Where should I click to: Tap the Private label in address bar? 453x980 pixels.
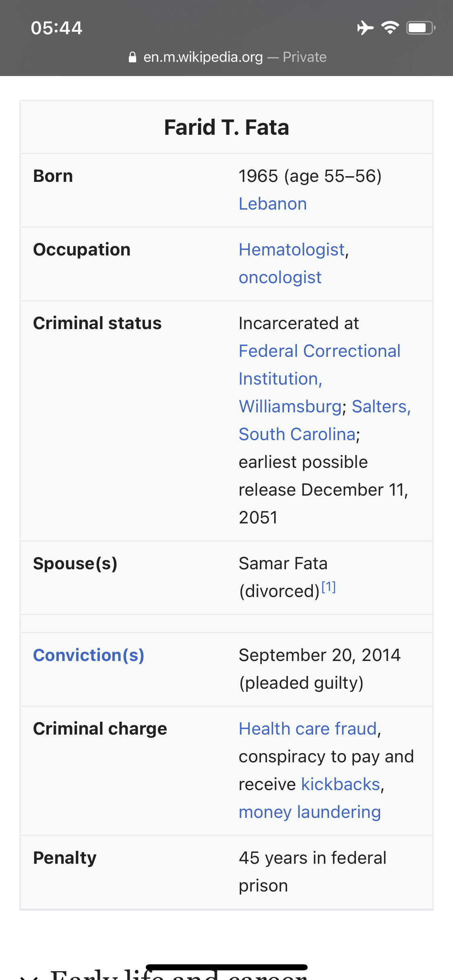(304, 57)
